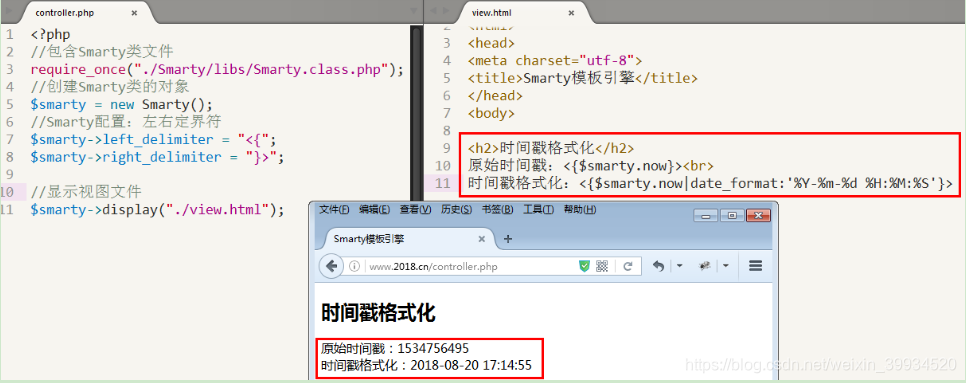Click the comment '//包含Smarty类文件'
966x383 pixels.
pos(102,52)
